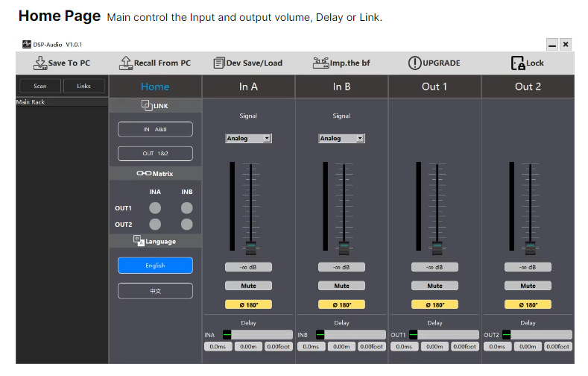
Task: Link outputs with OUT 1&2 button
Action: (x=155, y=154)
